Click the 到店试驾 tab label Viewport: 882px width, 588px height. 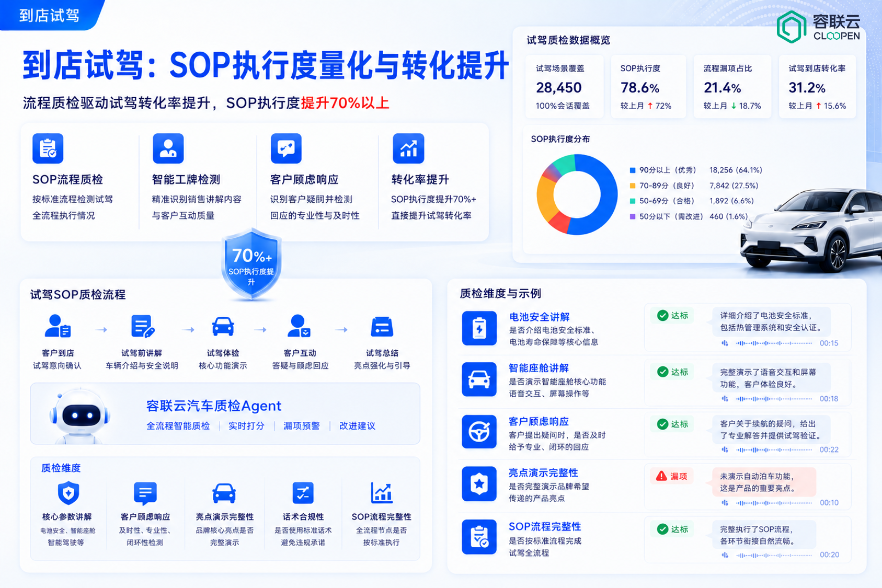click(x=49, y=16)
